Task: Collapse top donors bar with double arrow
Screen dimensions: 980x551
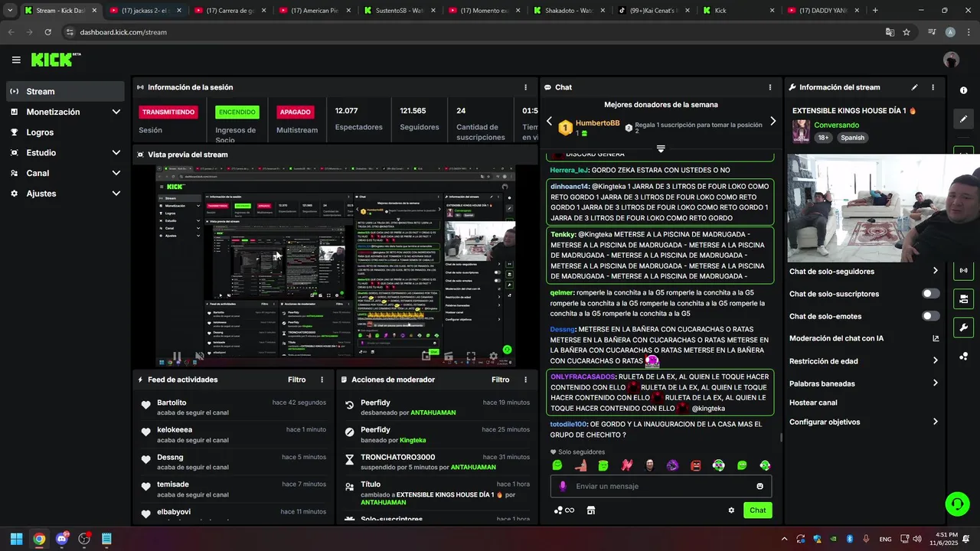Action: [x=661, y=148]
